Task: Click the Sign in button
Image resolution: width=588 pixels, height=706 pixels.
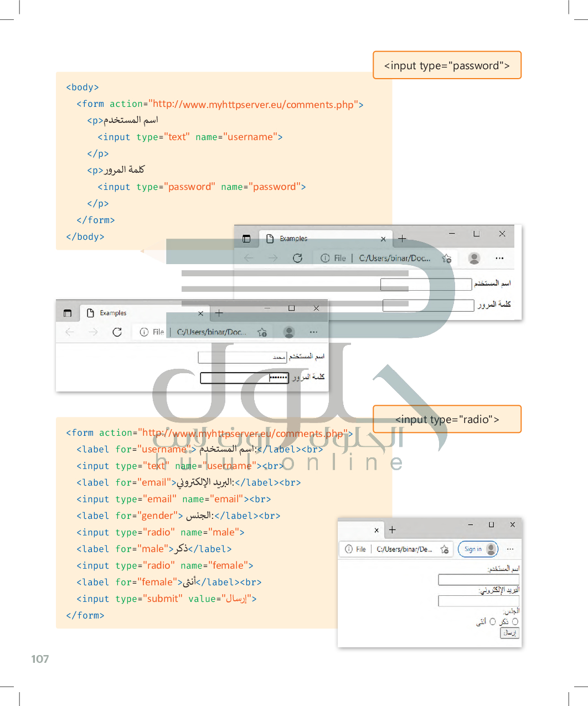Action: (477, 549)
